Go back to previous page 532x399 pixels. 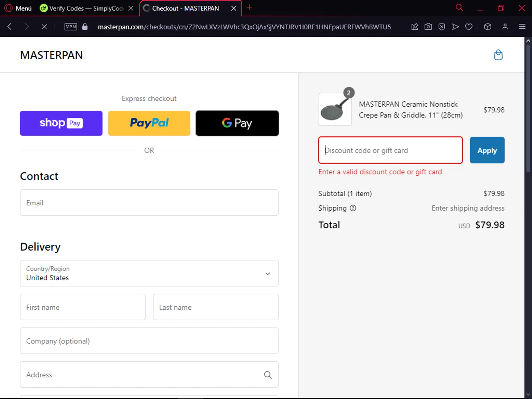coord(10,27)
